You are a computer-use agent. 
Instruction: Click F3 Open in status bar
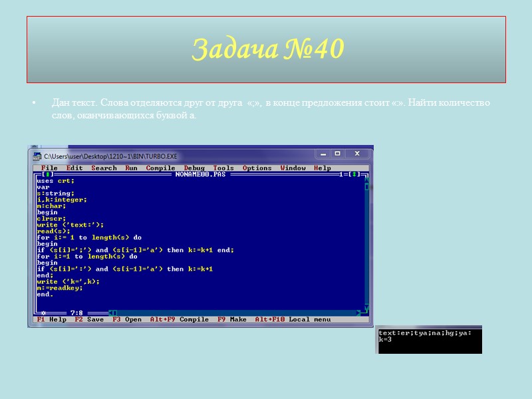[127, 320]
